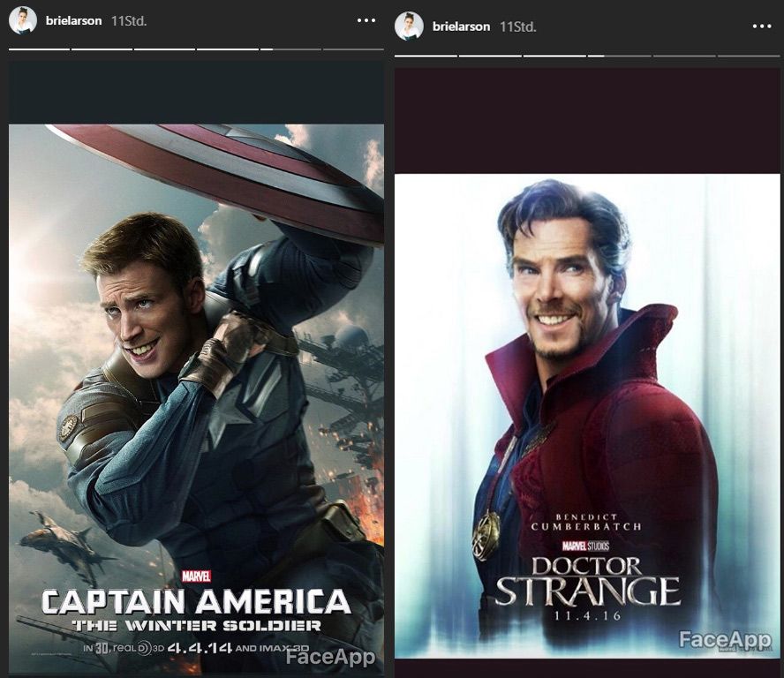Tap the Doctor Strange poster image
This screenshot has height=678, width=784.
click(587, 416)
